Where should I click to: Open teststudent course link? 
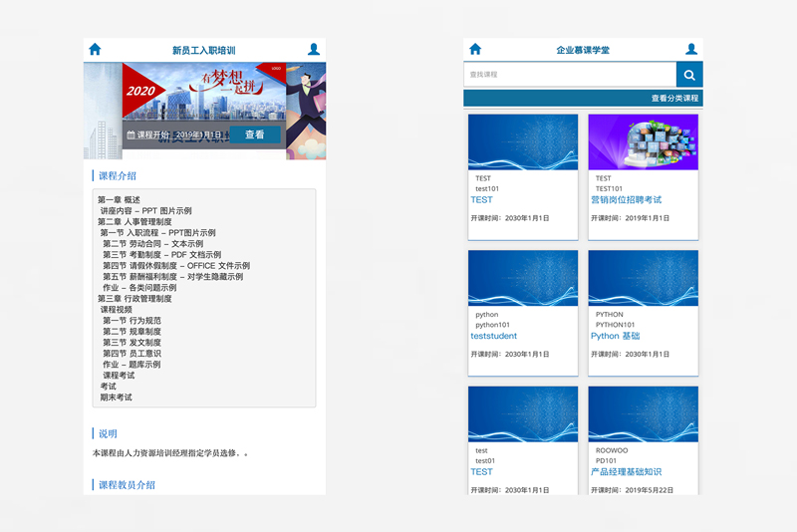click(x=493, y=336)
